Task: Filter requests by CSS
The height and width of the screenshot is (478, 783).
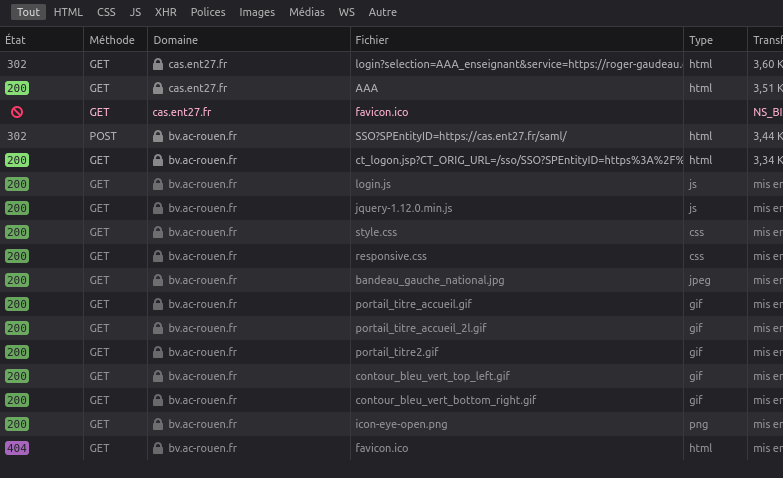Action: (106, 12)
